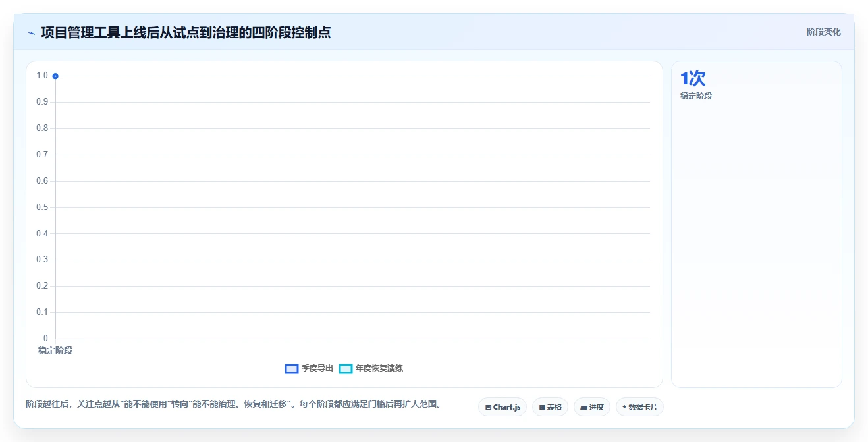Click the cyan 年度恢复演练 legend color box
This screenshot has width=868, height=442.
coord(346,368)
